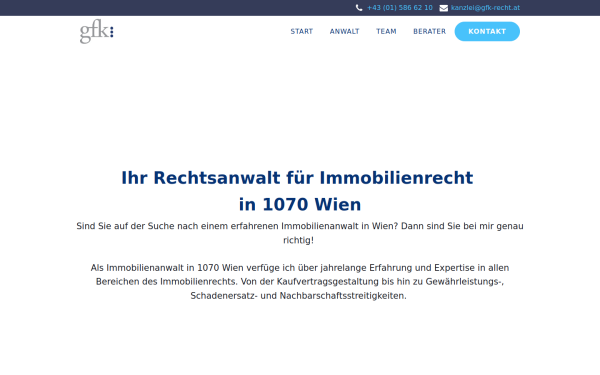Click the heading line "in 1070 Wien"
This screenshot has width=600, height=375.
300,204
